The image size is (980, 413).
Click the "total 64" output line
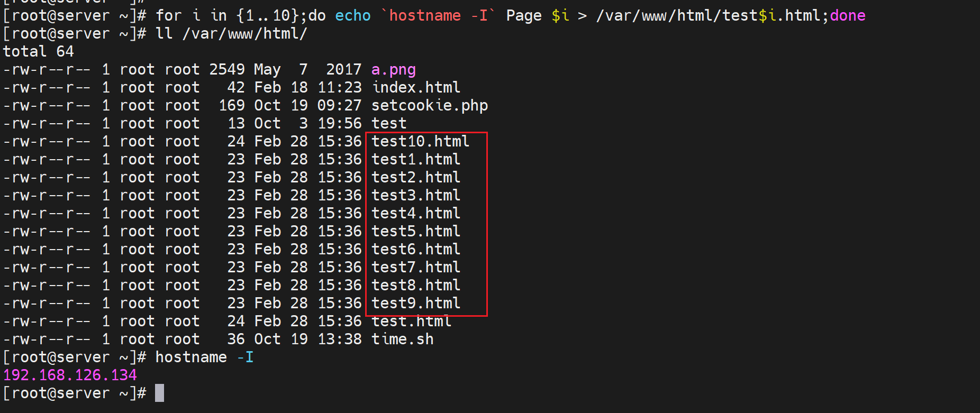click(39, 52)
